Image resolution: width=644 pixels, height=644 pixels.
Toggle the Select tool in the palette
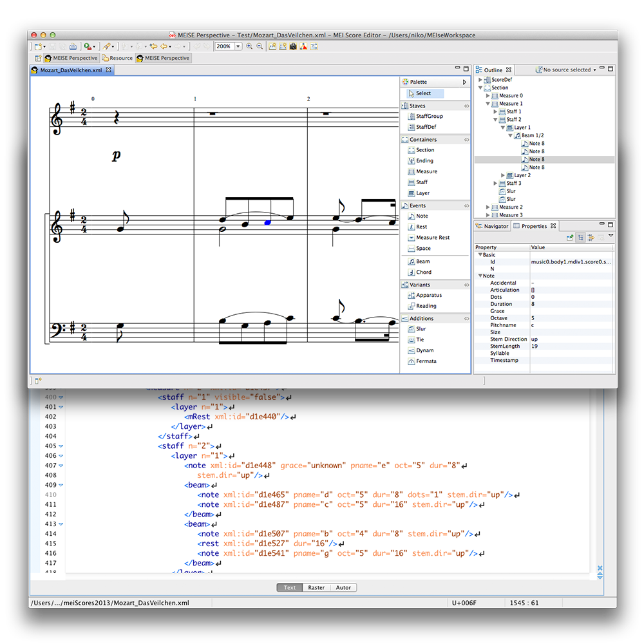[422, 93]
